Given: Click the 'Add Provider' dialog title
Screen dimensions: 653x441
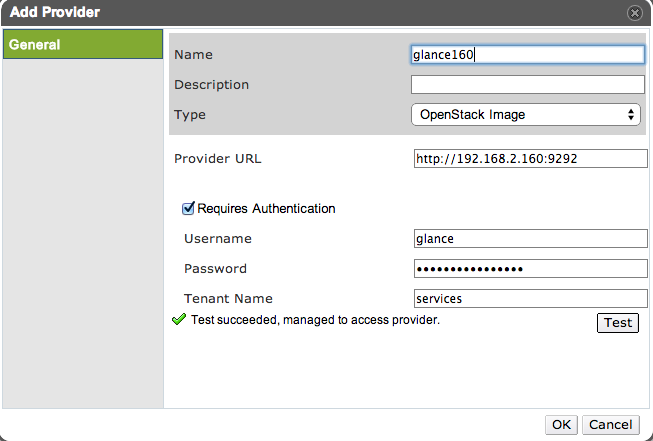Looking at the screenshot, I should [55, 12].
